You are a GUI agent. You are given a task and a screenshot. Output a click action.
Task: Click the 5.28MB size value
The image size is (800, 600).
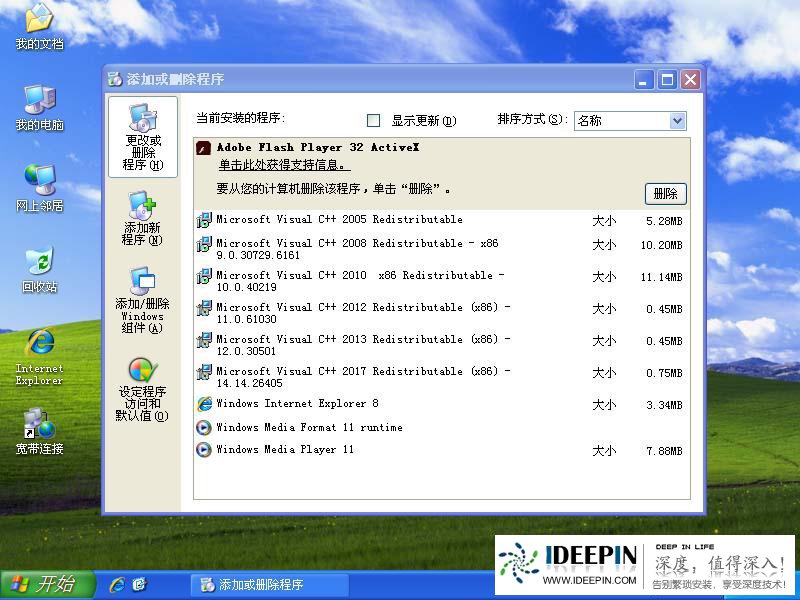pyautogui.click(x=664, y=221)
